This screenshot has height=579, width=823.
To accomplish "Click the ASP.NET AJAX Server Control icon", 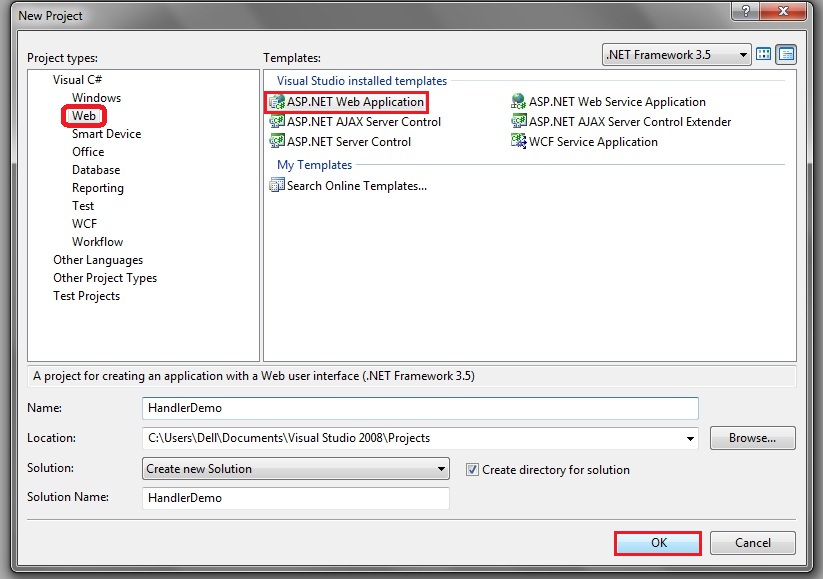I will (277, 122).
